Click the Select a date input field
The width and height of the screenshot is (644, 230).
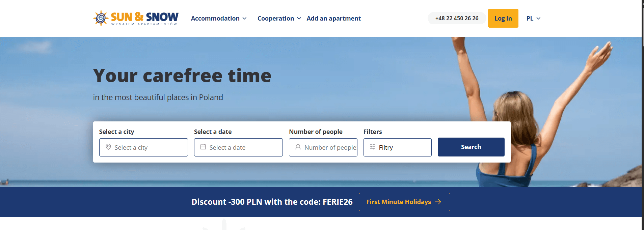tap(238, 147)
